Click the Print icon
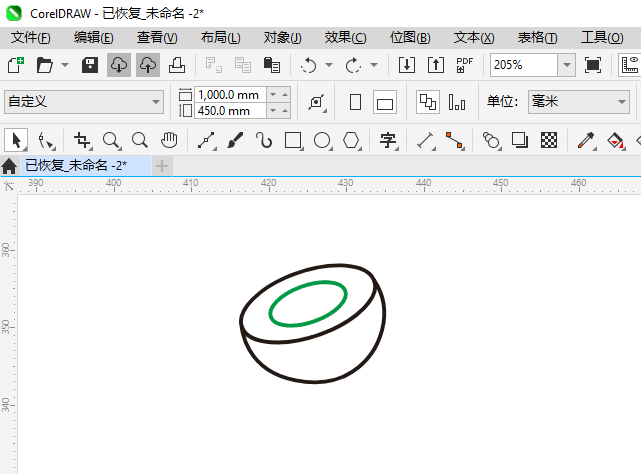Viewport: 641px width, 474px height. click(176, 65)
